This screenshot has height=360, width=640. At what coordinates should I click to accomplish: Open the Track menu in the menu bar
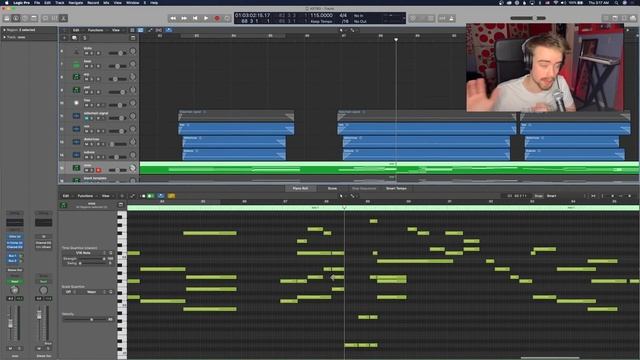tap(60, 2)
